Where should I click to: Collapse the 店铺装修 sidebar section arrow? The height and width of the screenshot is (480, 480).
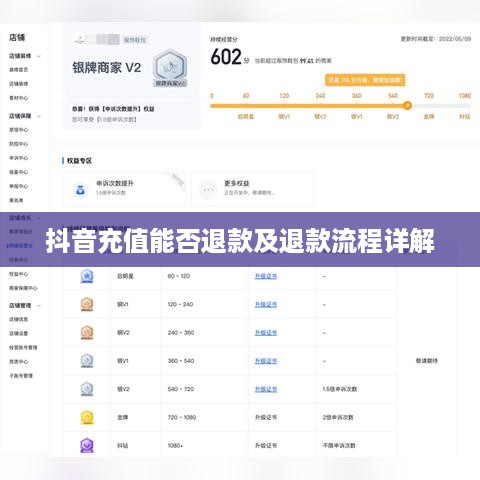coord(39,56)
